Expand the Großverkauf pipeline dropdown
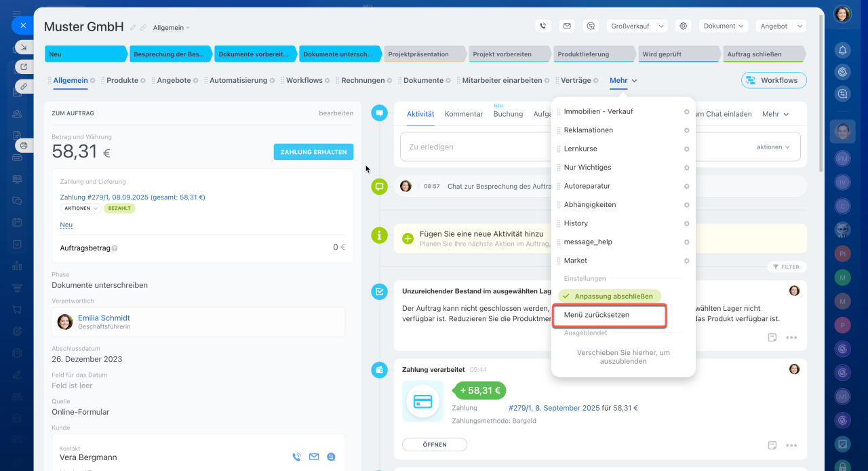Screen dimensions: 868x471 pyautogui.click(x=637, y=26)
